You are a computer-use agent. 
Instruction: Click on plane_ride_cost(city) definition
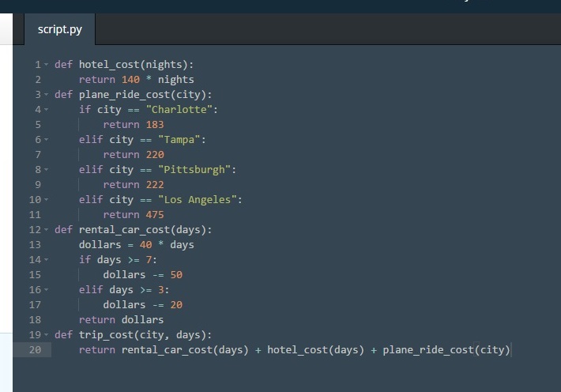pyautogui.click(x=133, y=95)
